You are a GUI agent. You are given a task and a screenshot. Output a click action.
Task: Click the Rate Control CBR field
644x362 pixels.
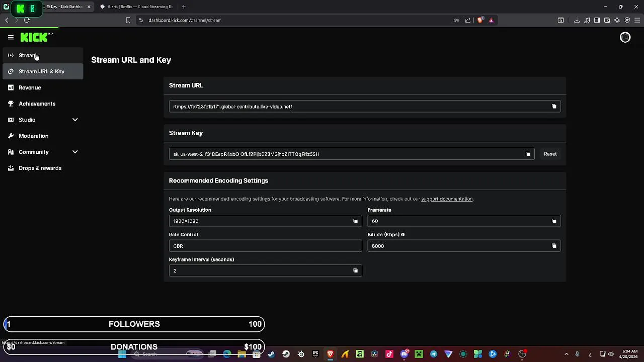point(265,246)
